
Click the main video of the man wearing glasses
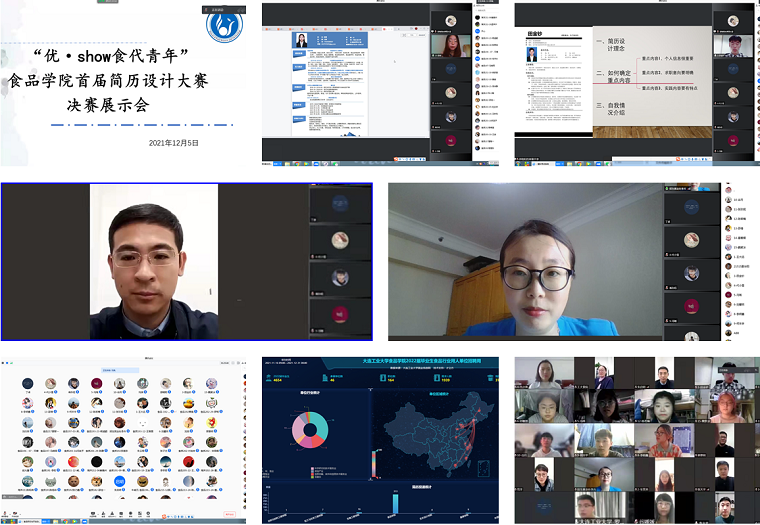[154, 262]
